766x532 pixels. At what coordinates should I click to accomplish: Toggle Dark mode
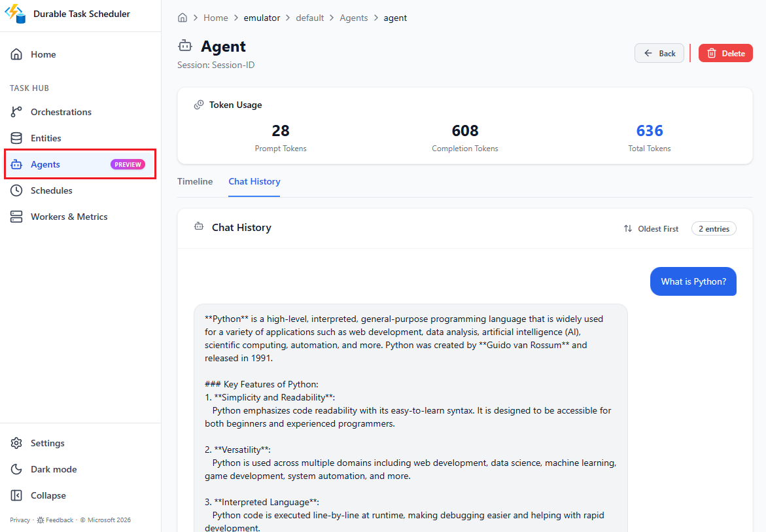(x=80, y=469)
